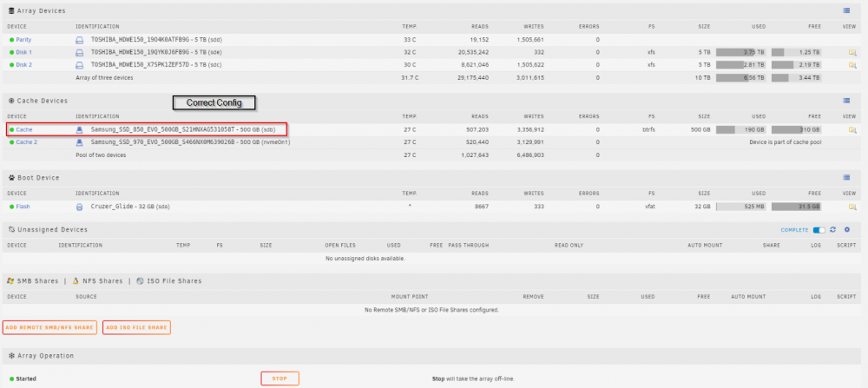Click 'No unassigned disks available.' message

[x=365, y=259]
